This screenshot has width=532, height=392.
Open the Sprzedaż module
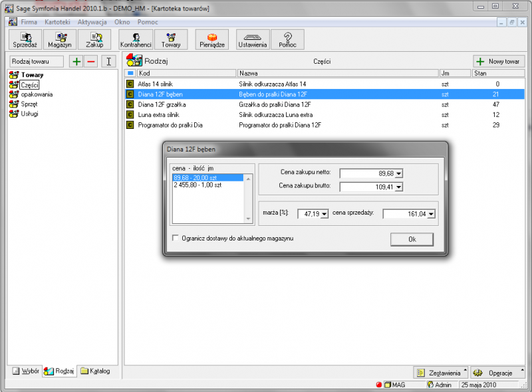[x=25, y=40]
